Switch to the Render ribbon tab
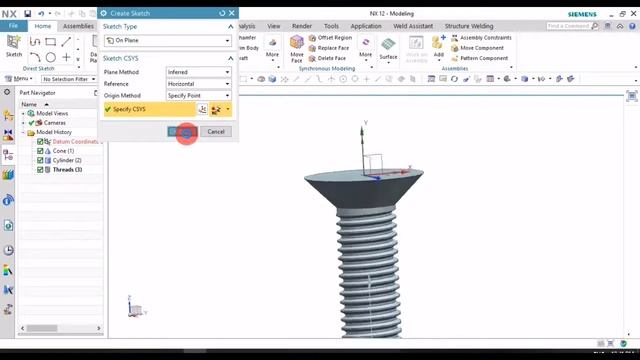The image size is (640, 360). click(302, 26)
